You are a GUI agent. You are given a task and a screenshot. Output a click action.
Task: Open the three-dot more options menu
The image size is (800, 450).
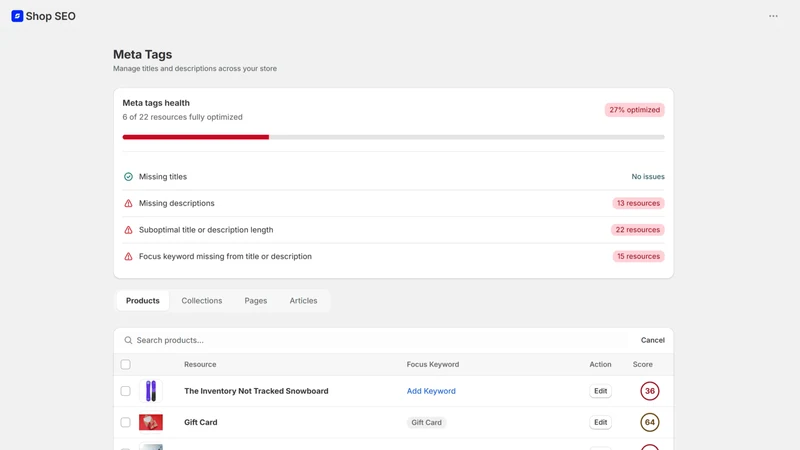[773, 16]
